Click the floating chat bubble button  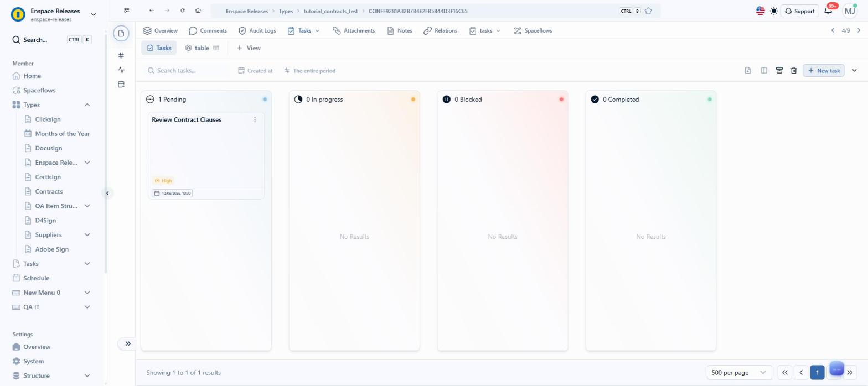tap(836, 369)
